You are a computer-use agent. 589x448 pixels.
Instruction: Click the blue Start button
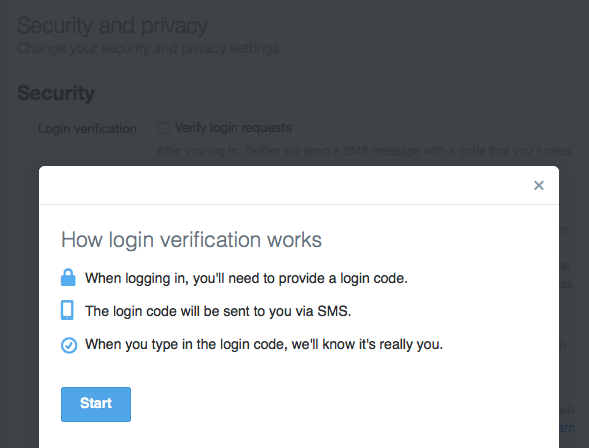pyautogui.click(x=96, y=404)
